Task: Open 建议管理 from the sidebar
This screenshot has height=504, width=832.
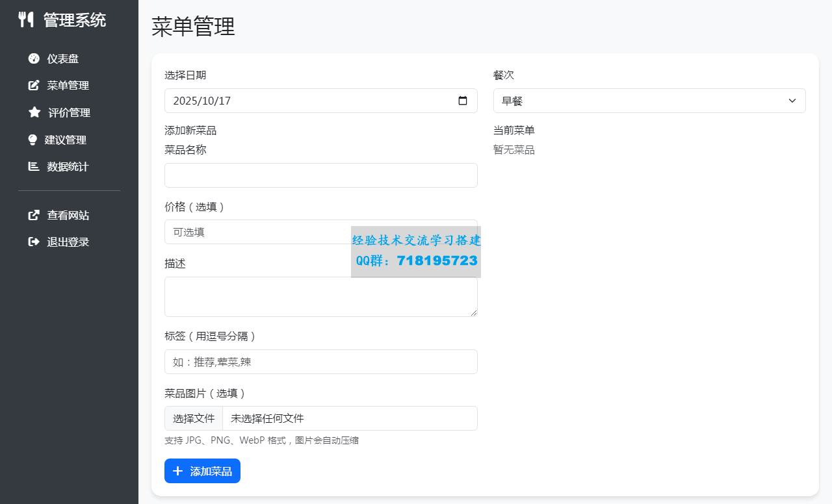Action: (65, 140)
